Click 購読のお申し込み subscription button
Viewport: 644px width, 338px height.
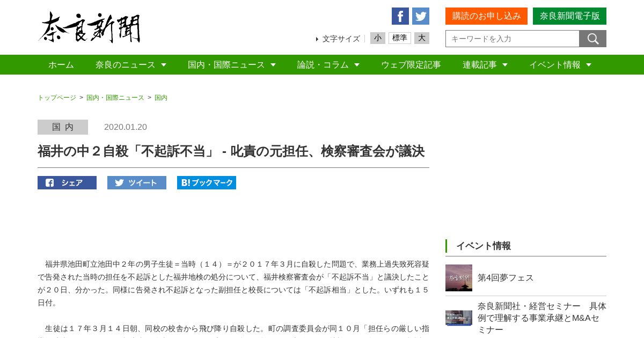point(486,16)
